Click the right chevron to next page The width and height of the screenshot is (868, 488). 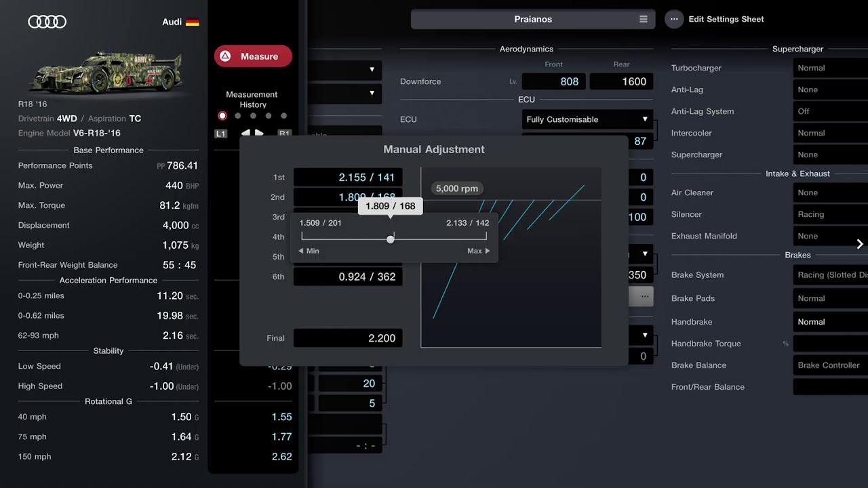860,244
